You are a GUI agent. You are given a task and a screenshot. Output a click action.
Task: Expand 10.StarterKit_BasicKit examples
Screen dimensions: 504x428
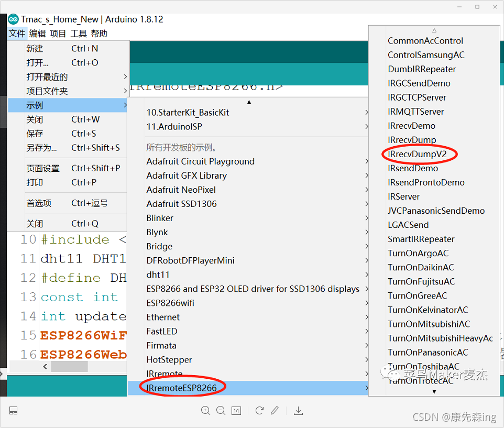pyautogui.click(x=248, y=113)
